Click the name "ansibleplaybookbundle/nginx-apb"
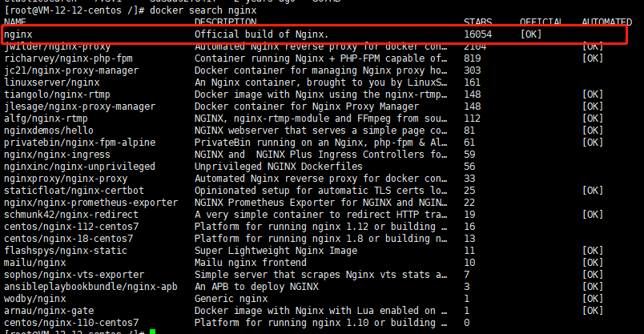The height and width of the screenshot is (334, 644). 91,287
